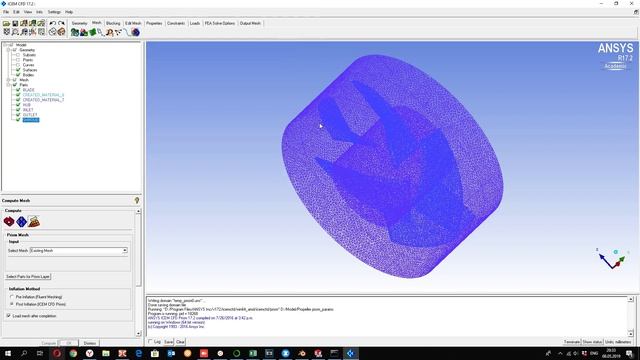Image resolution: width=640 pixels, height=360 pixels.
Task: Enable the Curves geometry checkbox
Action: 18,65
